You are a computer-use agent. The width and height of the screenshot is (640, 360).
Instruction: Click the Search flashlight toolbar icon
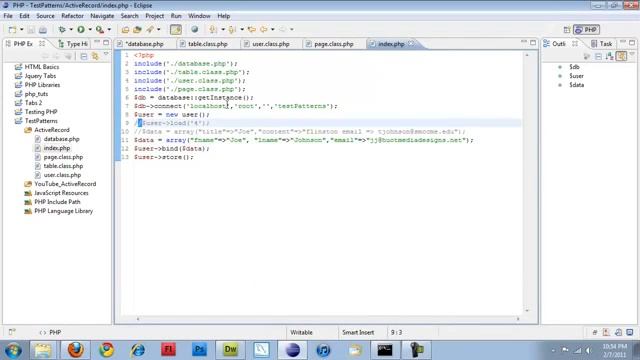[x=150, y=29]
